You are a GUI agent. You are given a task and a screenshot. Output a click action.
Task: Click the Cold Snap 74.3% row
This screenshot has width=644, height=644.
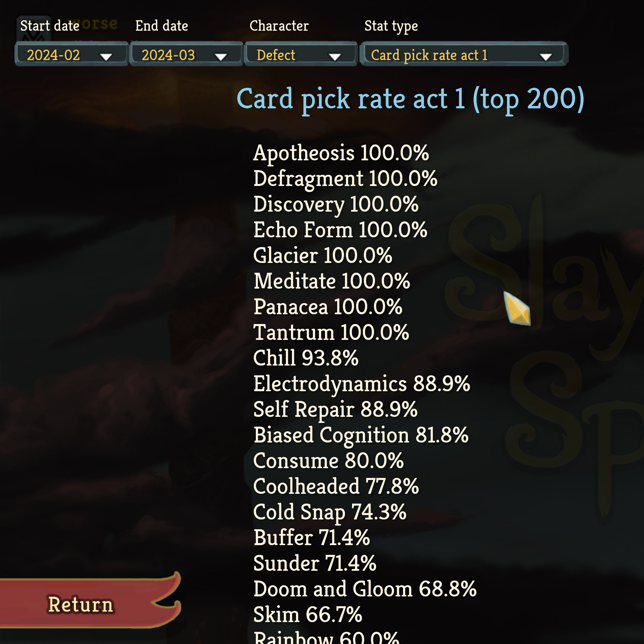point(330,512)
